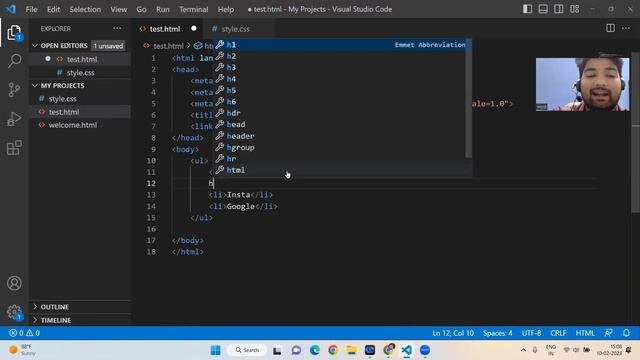Open the Edit menu
The image size is (640, 360).
(x=53, y=9)
